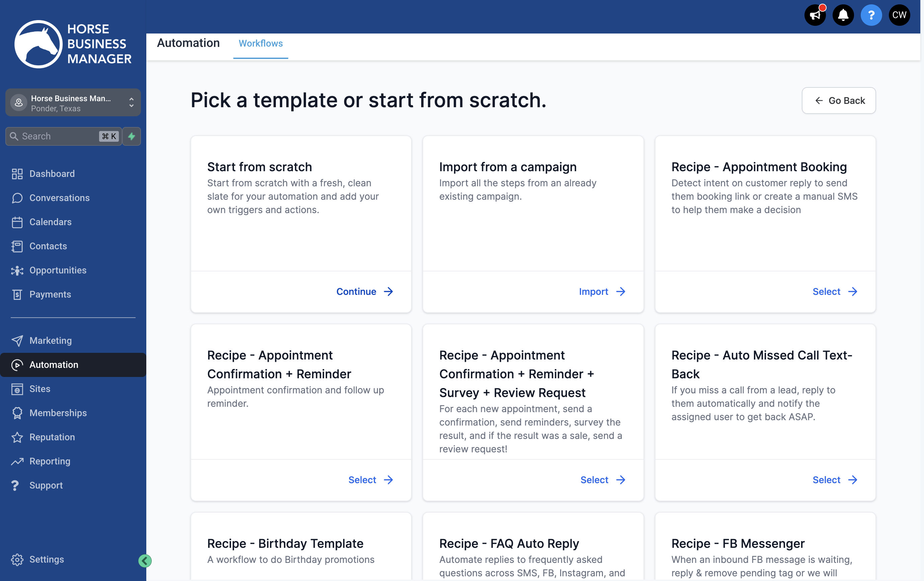Select Appointment Confirmation + Reminder recipe
The width and height of the screenshot is (924, 581).
point(370,479)
